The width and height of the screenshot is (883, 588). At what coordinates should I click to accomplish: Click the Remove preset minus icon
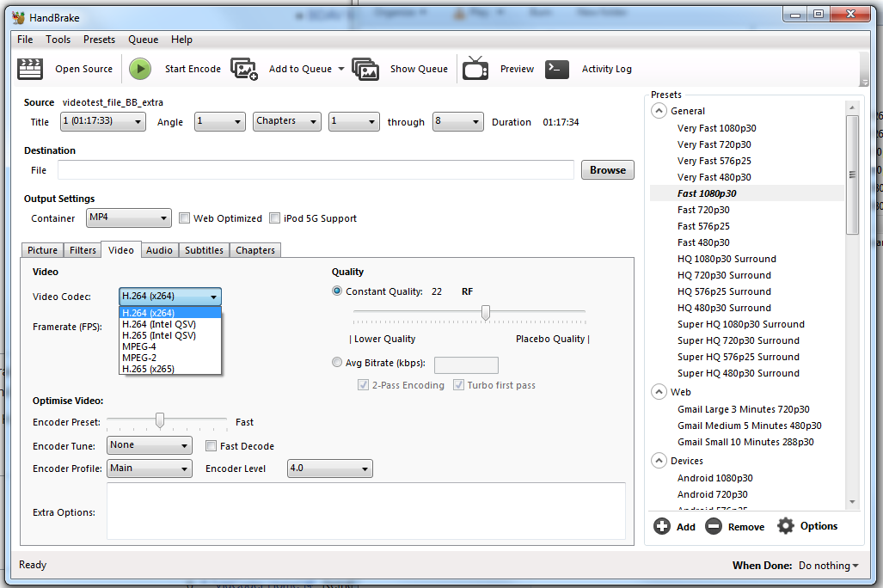point(714,526)
